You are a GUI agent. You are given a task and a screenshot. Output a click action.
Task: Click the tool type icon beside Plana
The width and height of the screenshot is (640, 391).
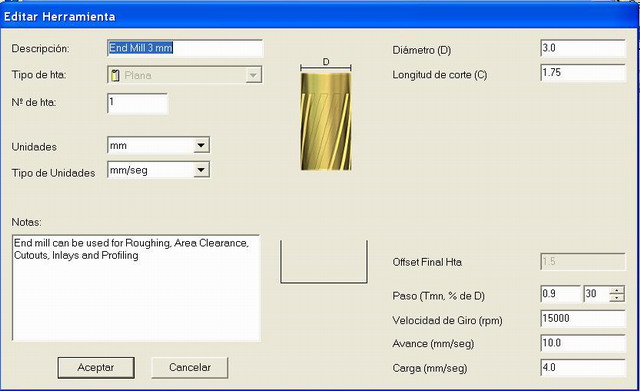116,76
